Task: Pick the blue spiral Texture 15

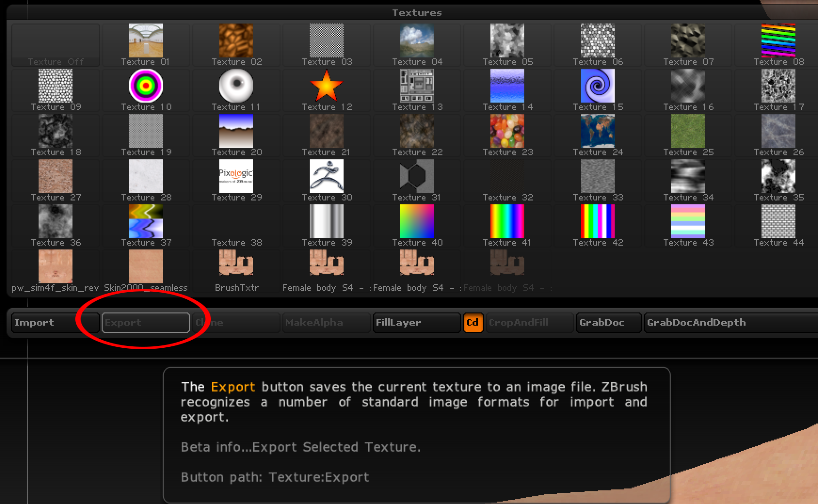Action: pyautogui.click(x=597, y=86)
